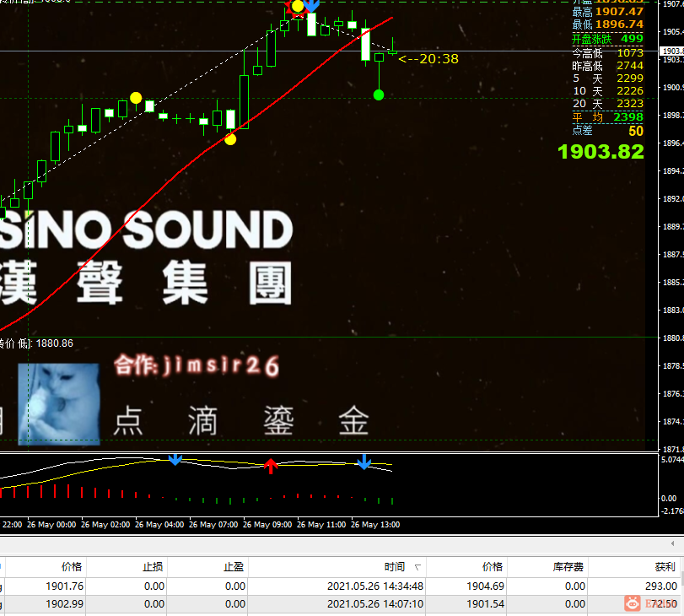
Task: Click the 26 May 09:00 time axis label
Action: [267, 525]
